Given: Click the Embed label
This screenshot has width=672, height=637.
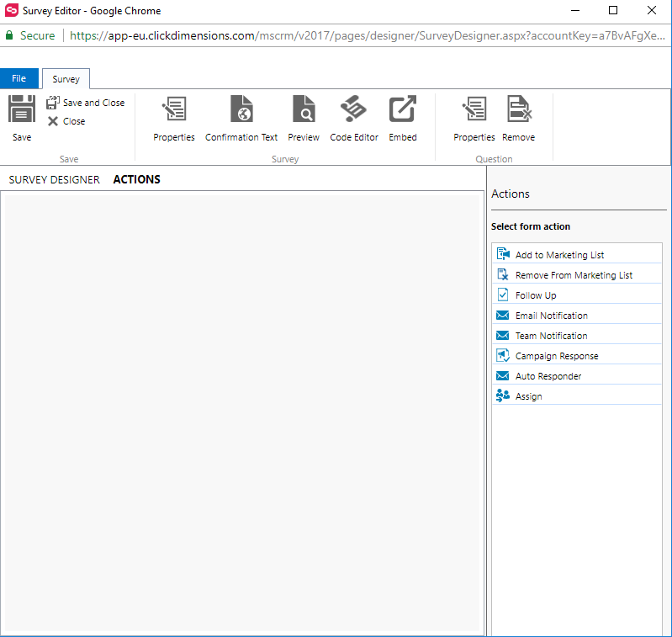Looking at the screenshot, I should coord(403,137).
